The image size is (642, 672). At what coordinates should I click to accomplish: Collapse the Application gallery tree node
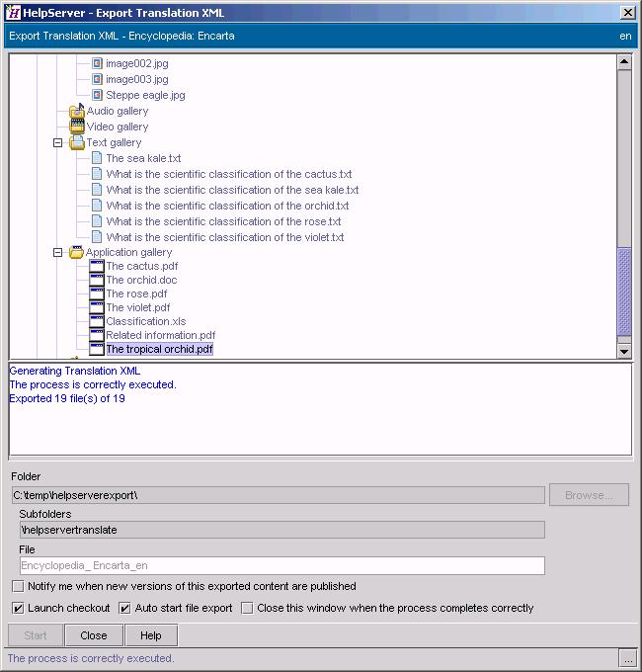tap(58, 252)
